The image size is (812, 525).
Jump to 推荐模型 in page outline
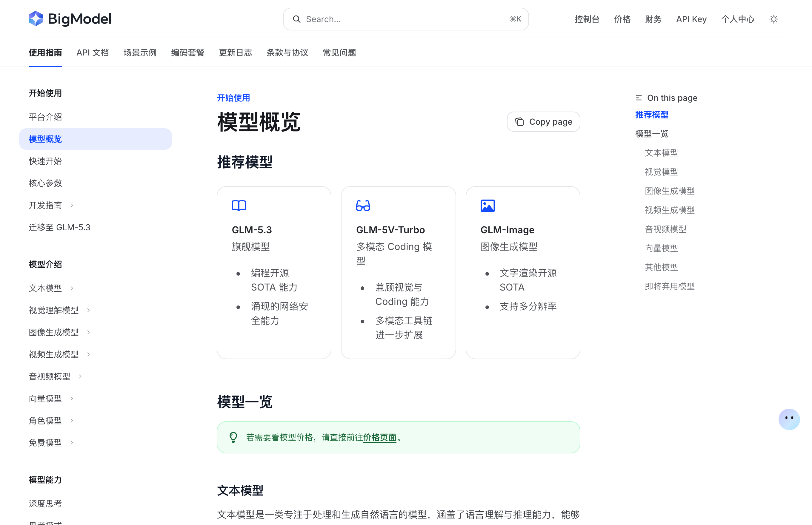click(652, 115)
